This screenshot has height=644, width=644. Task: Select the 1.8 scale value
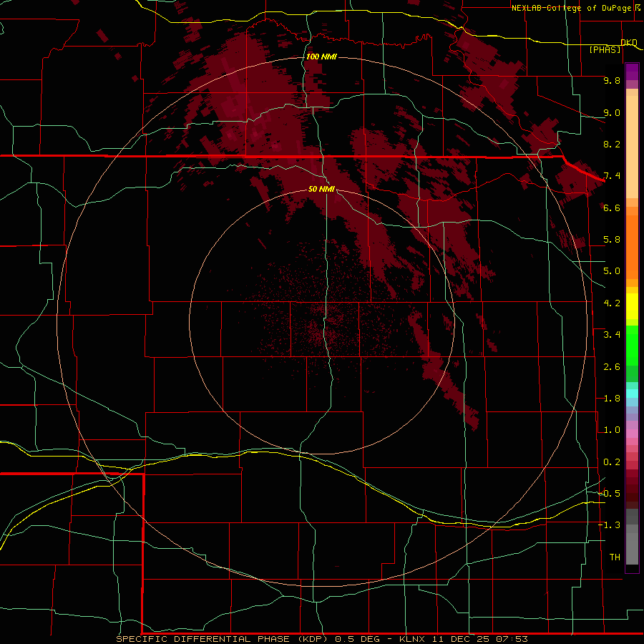pos(612,399)
